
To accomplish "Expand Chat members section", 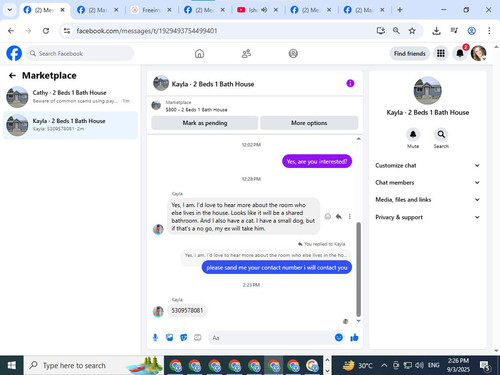I will (428, 182).
